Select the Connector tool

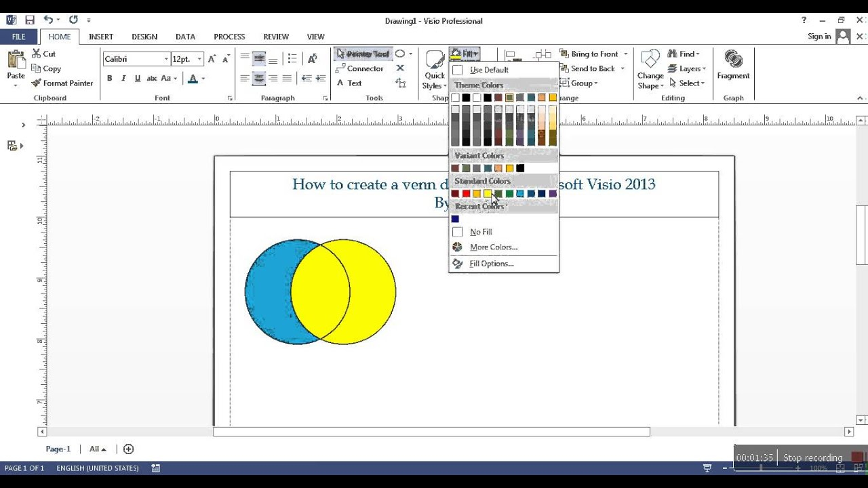360,68
